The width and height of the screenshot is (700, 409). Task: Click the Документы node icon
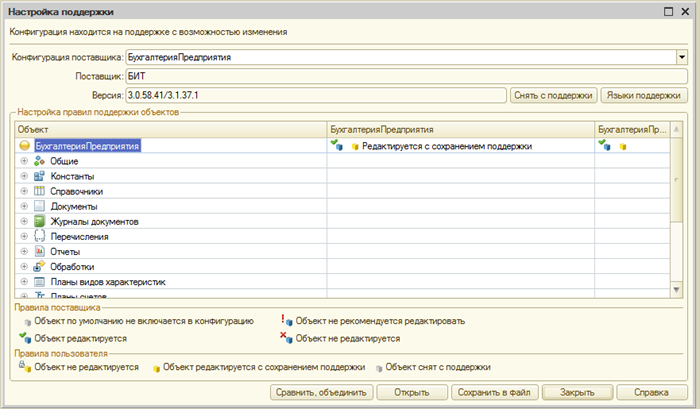tap(40, 206)
